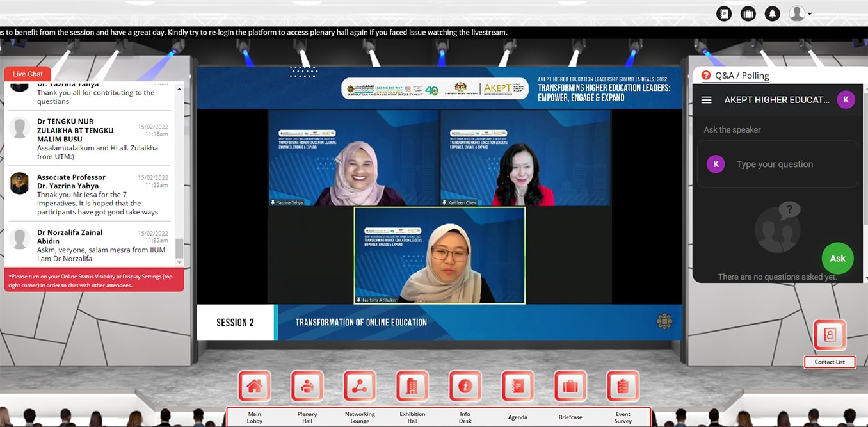Click the Live Chat scroll down arrow
868x427 pixels.
coord(179,262)
